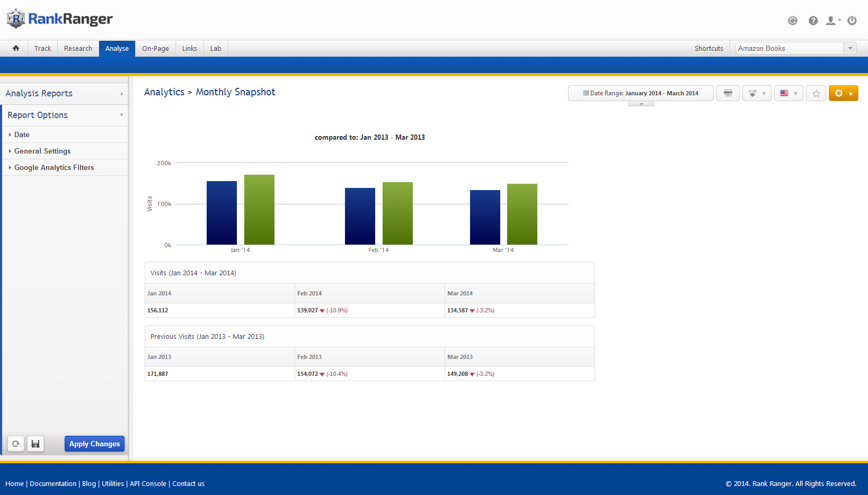
Task: Open the help question mark icon
Action: (813, 21)
